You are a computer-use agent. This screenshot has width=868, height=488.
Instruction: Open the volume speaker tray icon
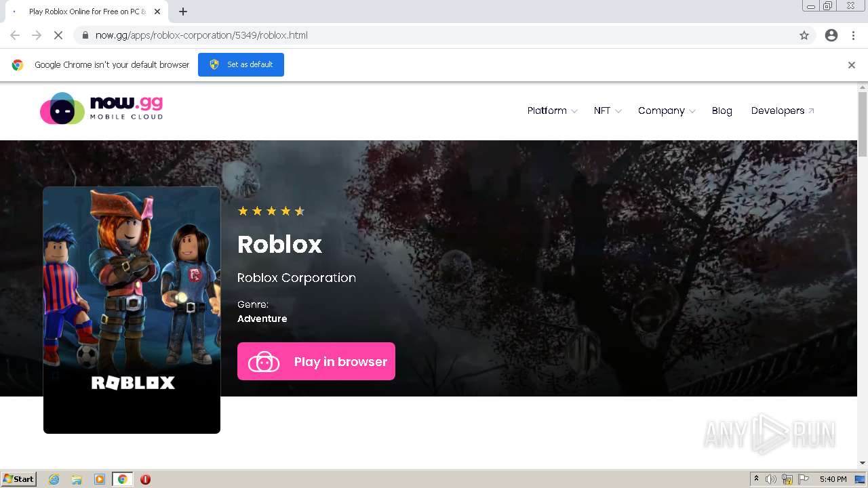pyautogui.click(x=771, y=479)
